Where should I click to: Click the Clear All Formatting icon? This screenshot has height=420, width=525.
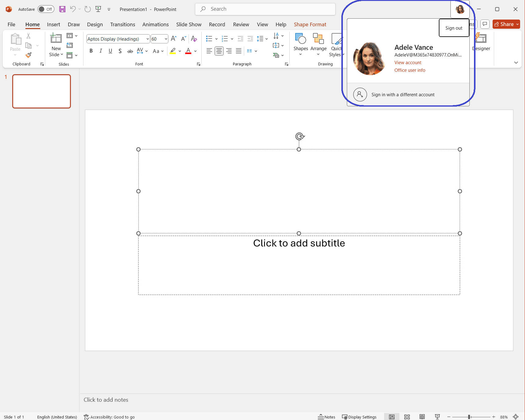[x=194, y=39]
